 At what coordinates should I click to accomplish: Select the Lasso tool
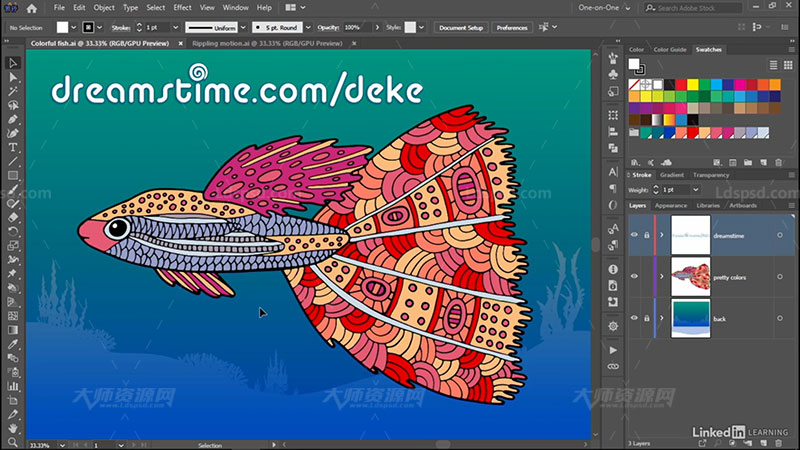(13, 106)
